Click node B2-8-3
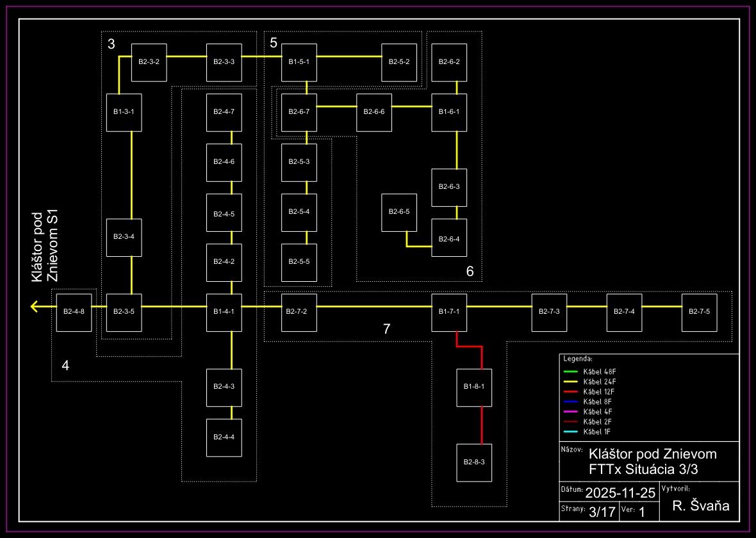This screenshot has width=756, height=538. (x=474, y=462)
